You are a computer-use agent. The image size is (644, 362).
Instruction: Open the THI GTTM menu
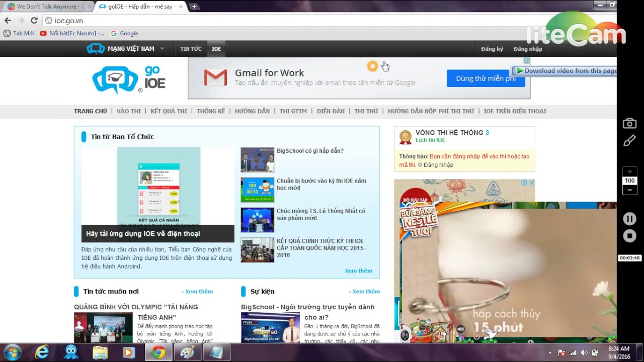click(x=293, y=111)
